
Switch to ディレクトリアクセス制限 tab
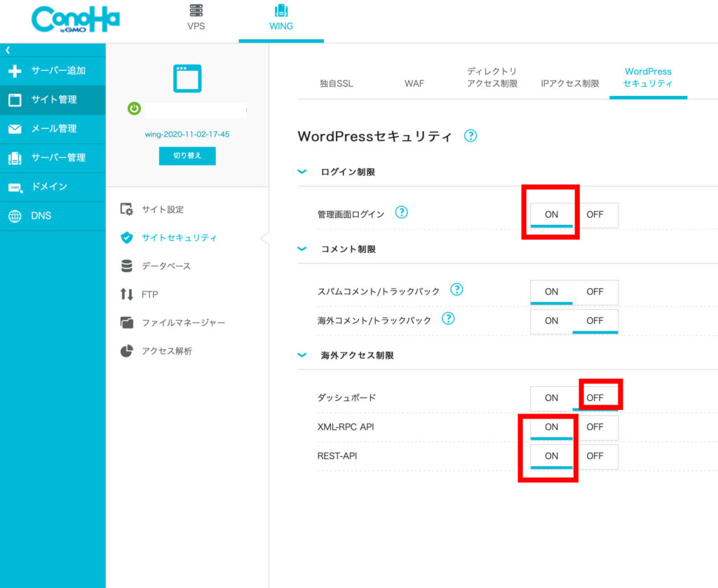492,77
